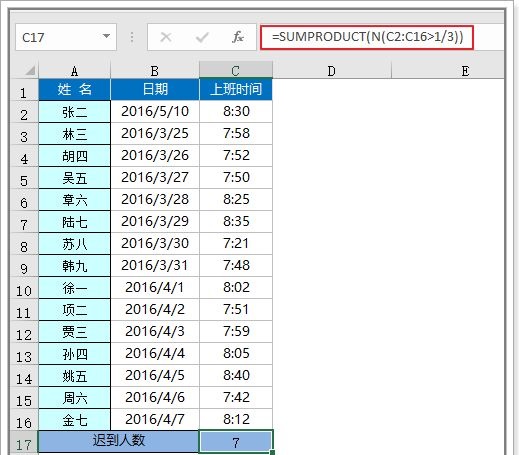Select cell containing name 张二
This screenshot has height=455, width=519.
click(74, 112)
